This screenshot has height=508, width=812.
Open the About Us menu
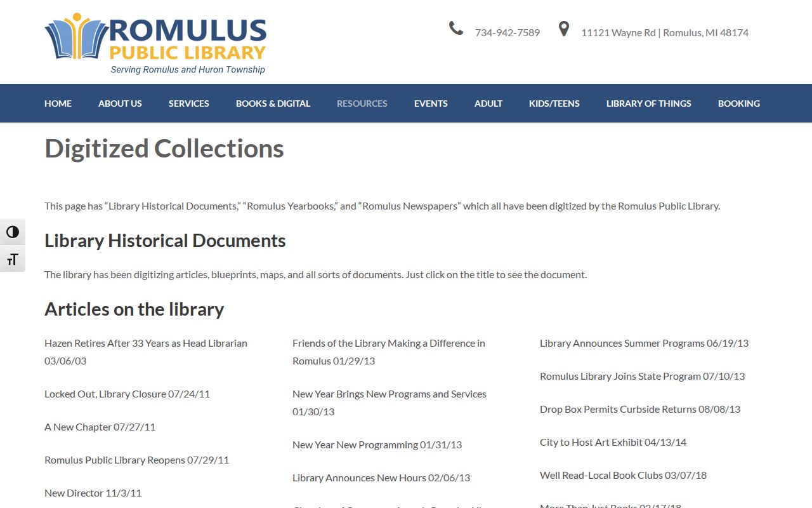pyautogui.click(x=120, y=104)
